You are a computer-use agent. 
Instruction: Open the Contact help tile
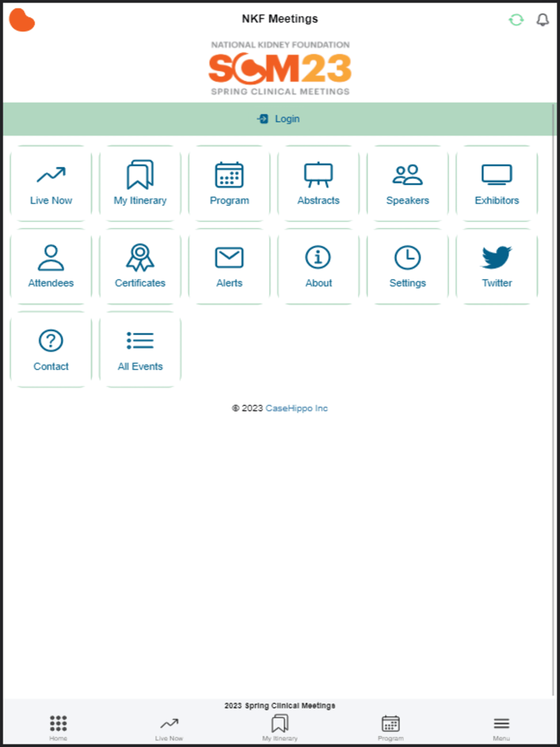[x=51, y=349]
